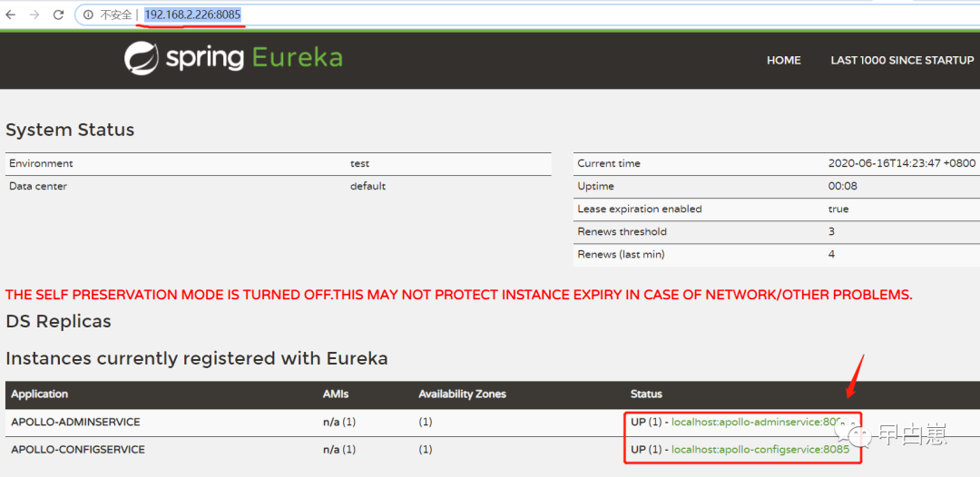
Task: Click the Spring Eureka logo
Action: (233, 58)
